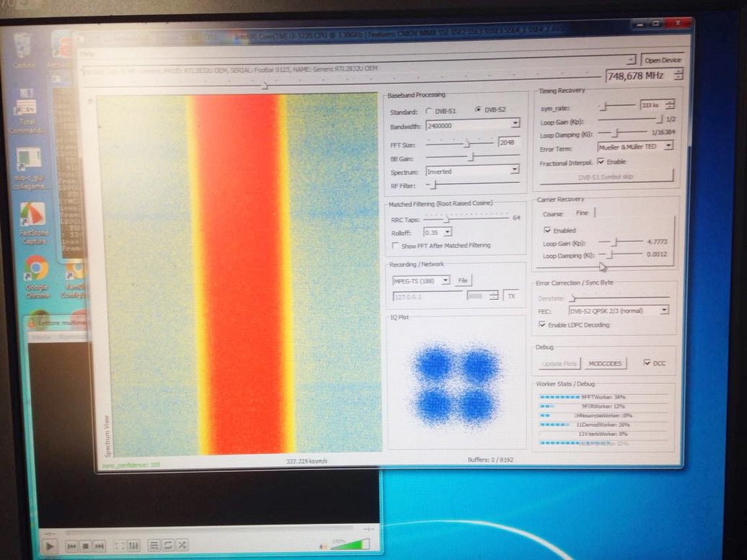Click the sym_rate slider

coord(616,106)
